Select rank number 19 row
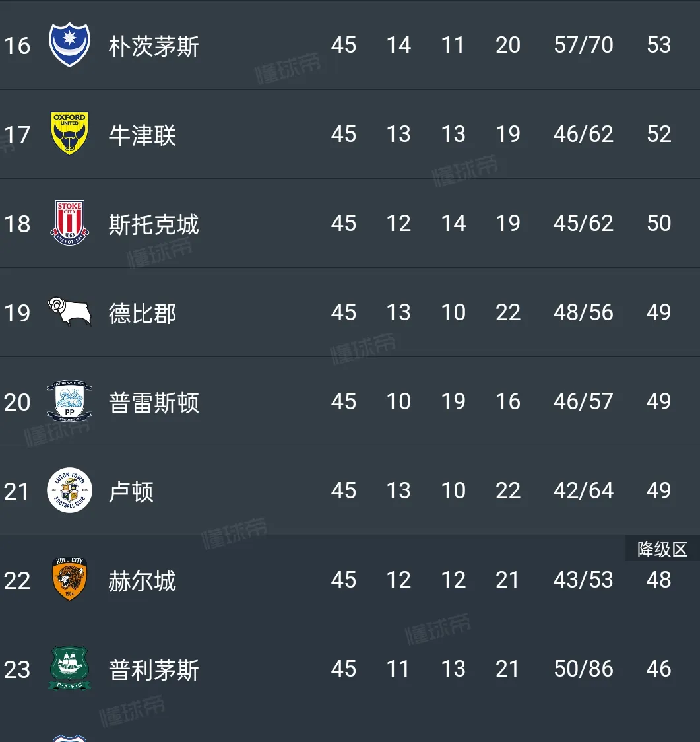 17,313
